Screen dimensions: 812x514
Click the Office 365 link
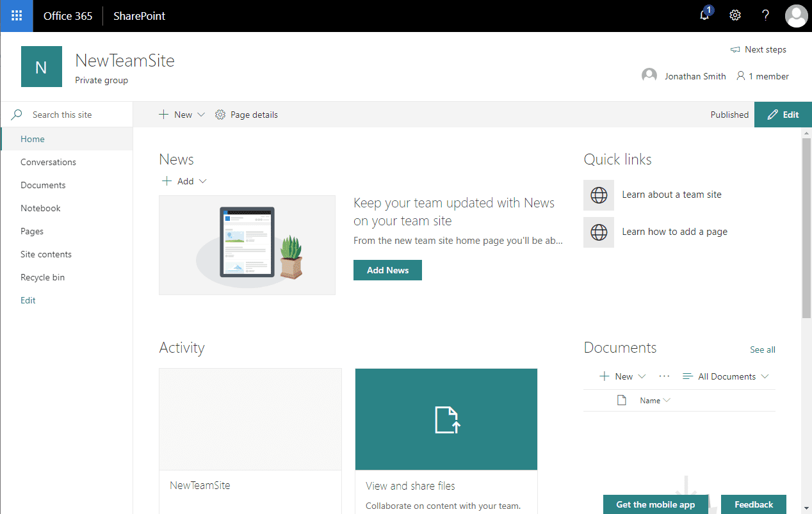[x=68, y=16]
